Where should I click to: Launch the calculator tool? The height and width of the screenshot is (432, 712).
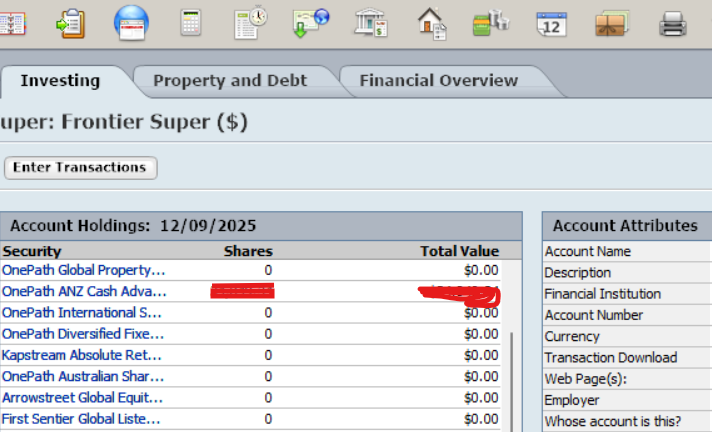[x=190, y=23]
